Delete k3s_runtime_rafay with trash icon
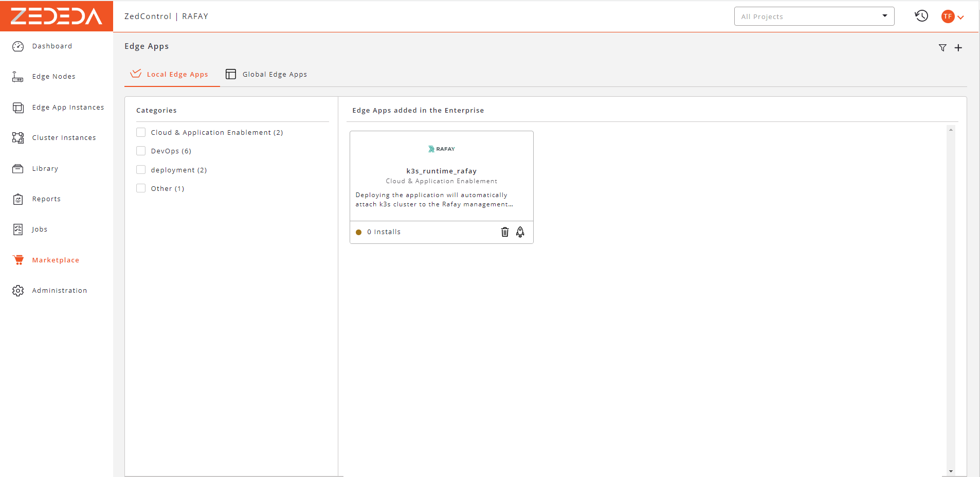Viewport: 980px width, 477px height. tap(505, 232)
